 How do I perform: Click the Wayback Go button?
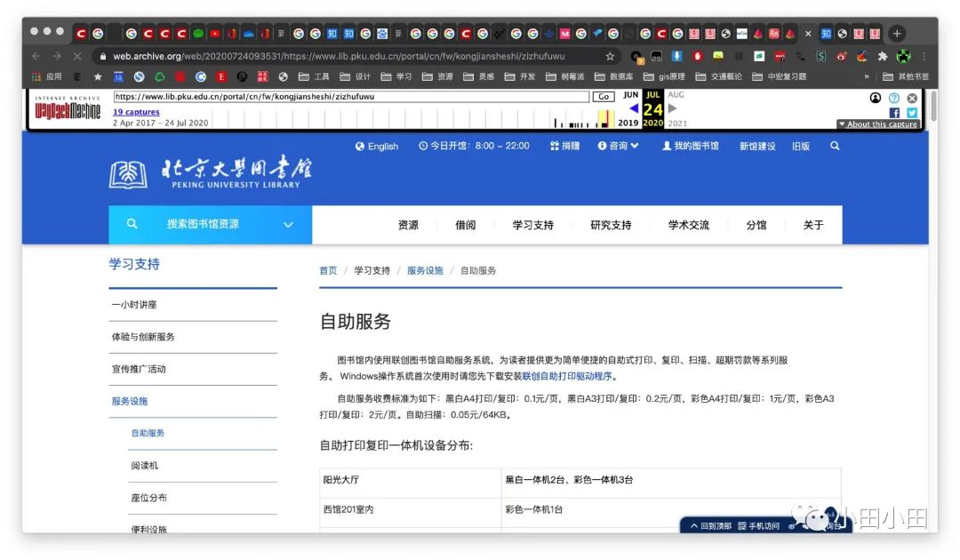coord(604,97)
